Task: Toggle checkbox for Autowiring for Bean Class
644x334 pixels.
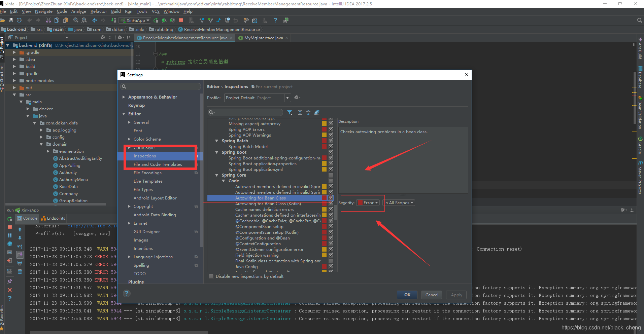Action: point(331,198)
